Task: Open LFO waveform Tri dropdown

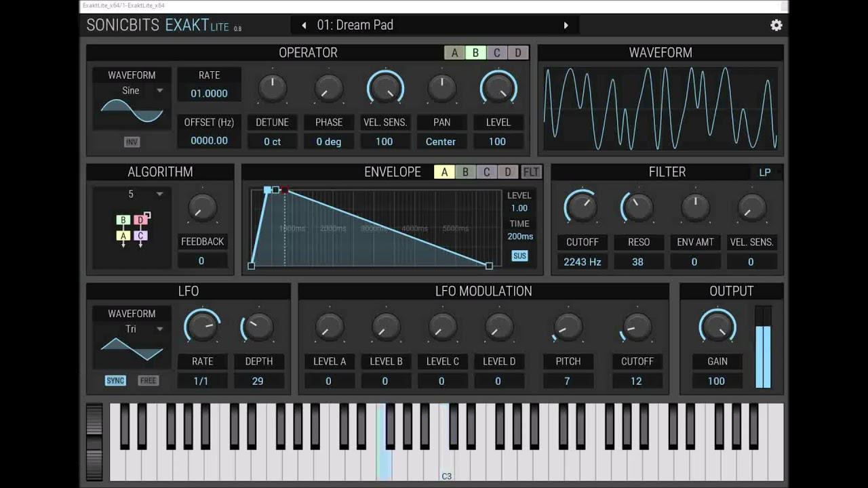Action: (x=132, y=329)
